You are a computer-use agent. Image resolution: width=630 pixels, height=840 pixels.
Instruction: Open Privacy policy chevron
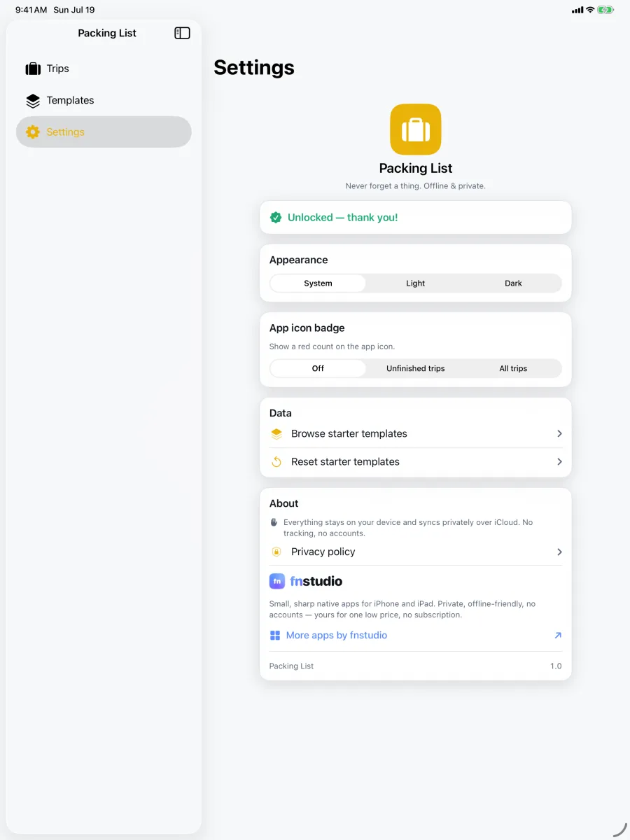coord(559,552)
